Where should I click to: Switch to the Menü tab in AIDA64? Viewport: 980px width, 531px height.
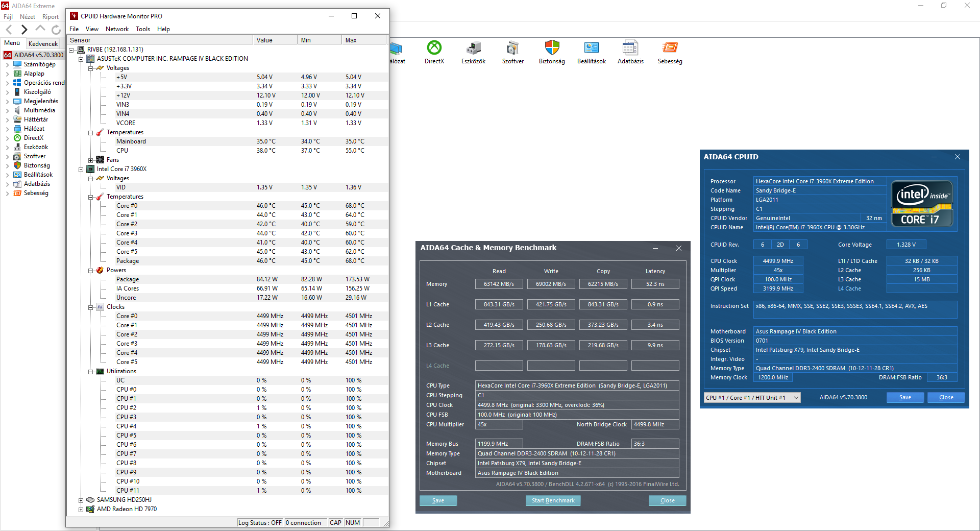12,43
